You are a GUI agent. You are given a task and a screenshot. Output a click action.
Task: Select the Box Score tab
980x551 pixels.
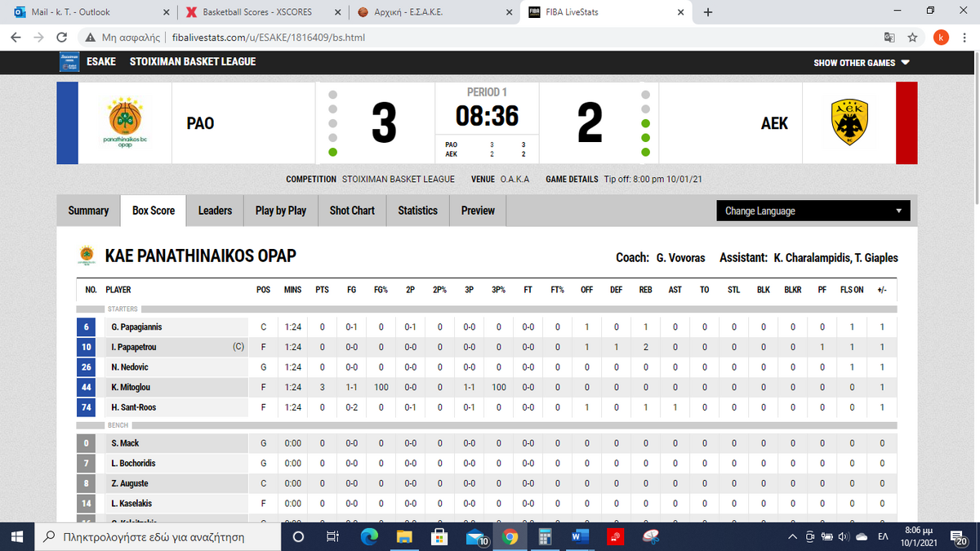click(154, 211)
